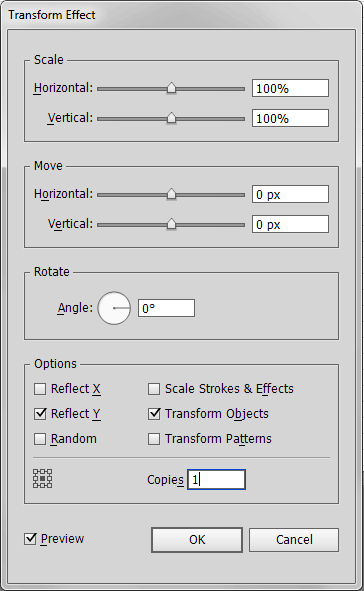Viewport: 364px width, 591px height.
Task: Click the Move Horizontal px field
Action: click(x=290, y=194)
